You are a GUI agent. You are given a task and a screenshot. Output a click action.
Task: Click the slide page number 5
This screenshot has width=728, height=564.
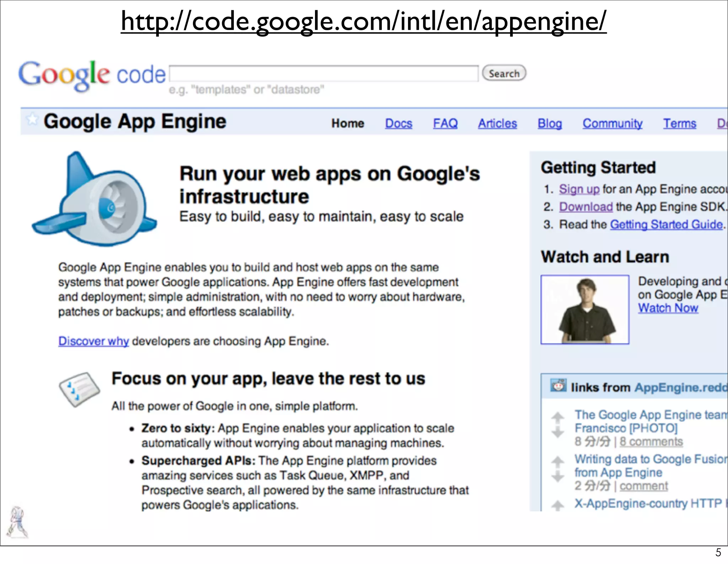(718, 553)
